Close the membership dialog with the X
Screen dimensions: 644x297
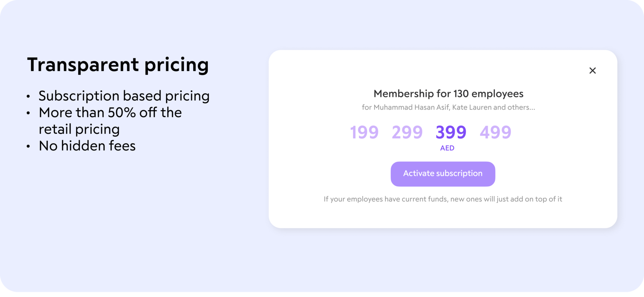tap(592, 71)
